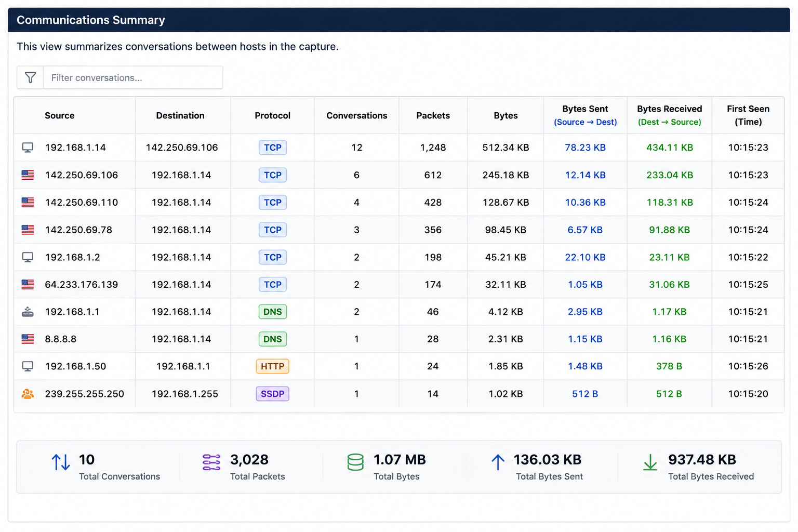This screenshot has height=532, width=798.
Task: Click the 10:15:20 first seen time
Action: click(x=748, y=394)
